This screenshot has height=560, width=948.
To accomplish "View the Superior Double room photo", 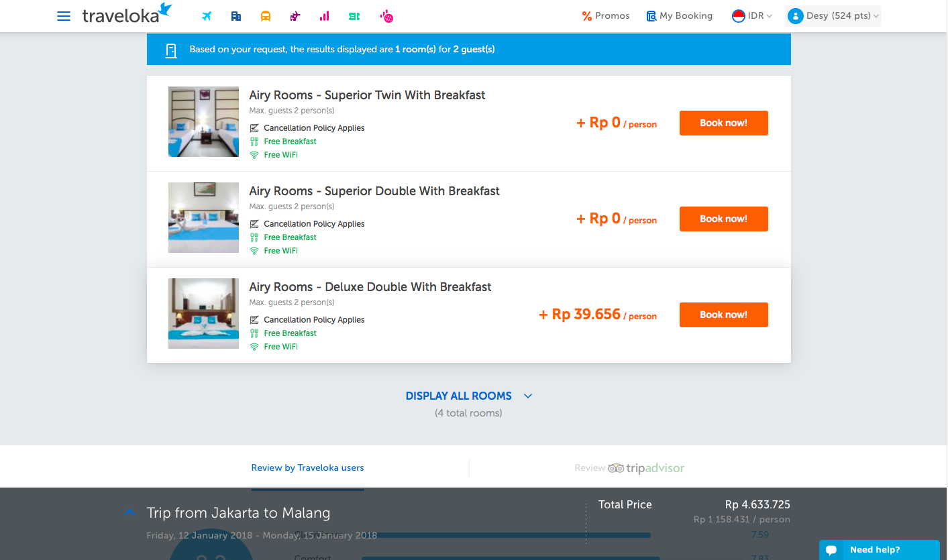I will [x=203, y=217].
